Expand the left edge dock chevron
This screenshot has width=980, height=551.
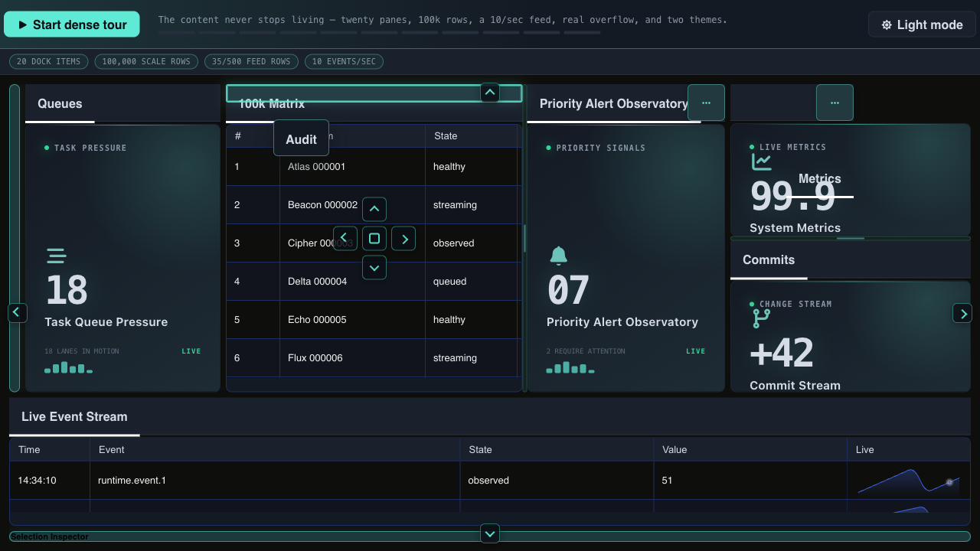[x=17, y=312]
